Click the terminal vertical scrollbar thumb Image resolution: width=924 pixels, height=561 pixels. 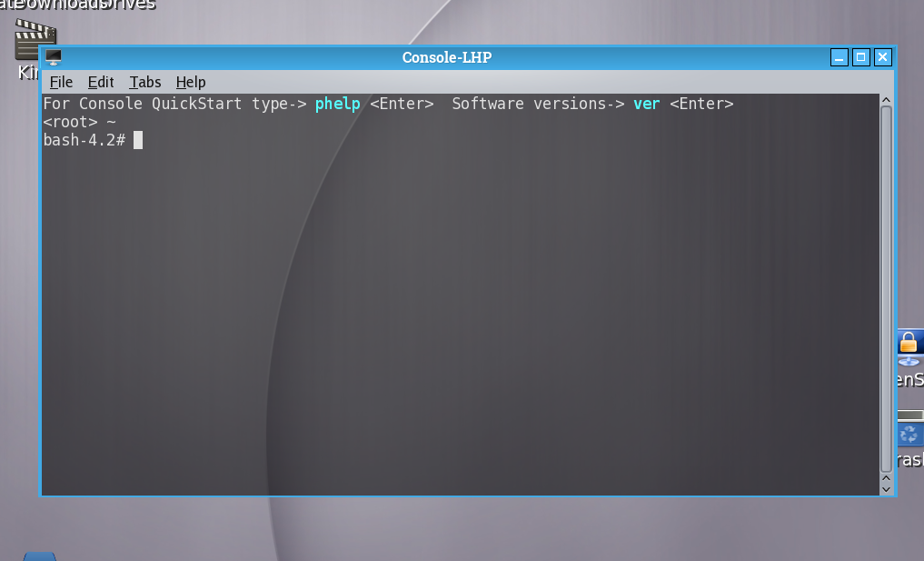[886, 289]
